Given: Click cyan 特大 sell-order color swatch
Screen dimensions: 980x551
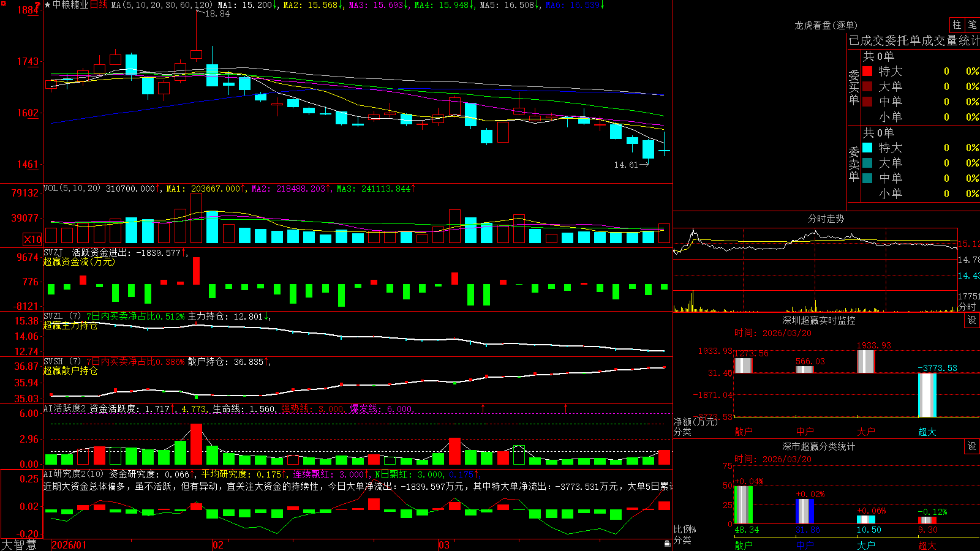Looking at the screenshot, I should point(867,148).
